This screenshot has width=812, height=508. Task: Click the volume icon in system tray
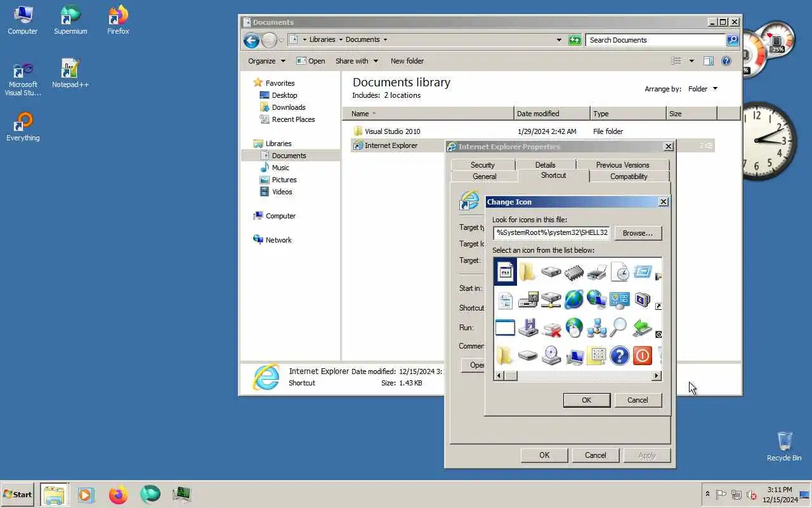coord(752,495)
